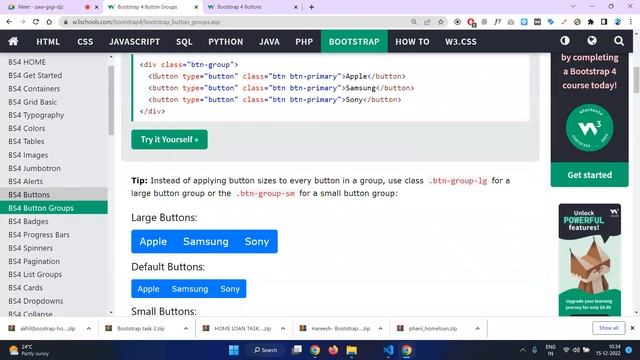640x360 pixels.
Task: Open BS4 Cards sidebar link
Action: pos(53,288)
